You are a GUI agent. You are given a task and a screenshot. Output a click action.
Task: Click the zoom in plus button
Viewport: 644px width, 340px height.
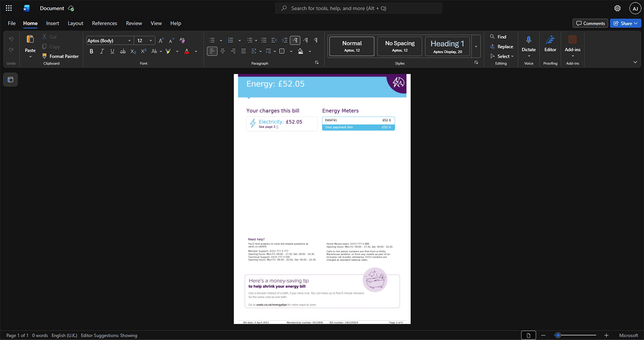coord(606,335)
